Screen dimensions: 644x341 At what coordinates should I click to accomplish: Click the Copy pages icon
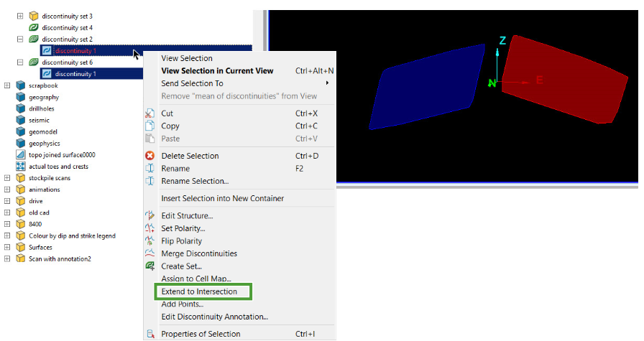(x=150, y=126)
